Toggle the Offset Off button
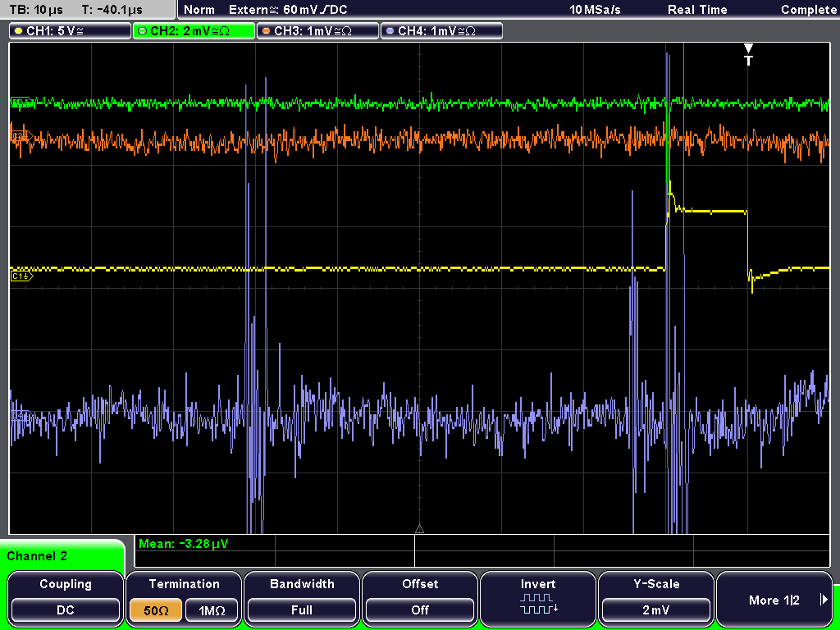This screenshot has height=630, width=840. coord(420,599)
